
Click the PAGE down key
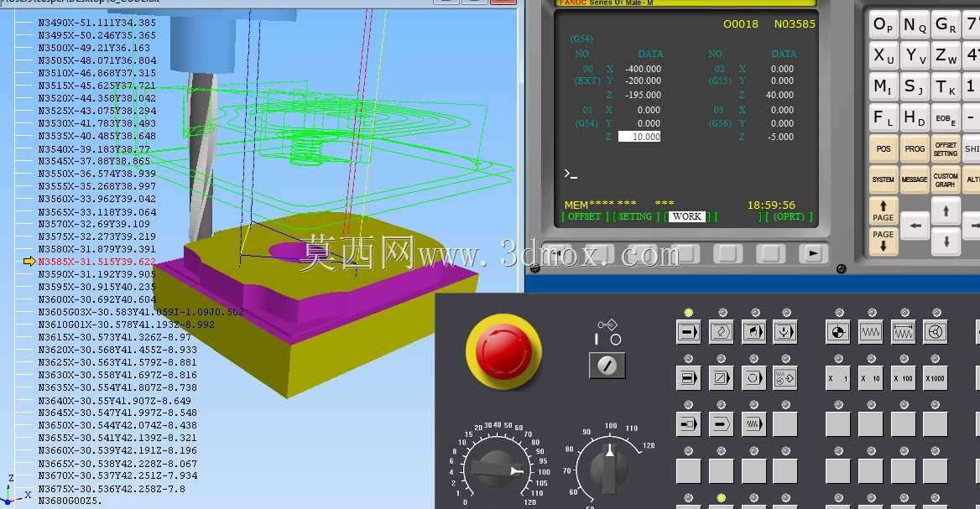(x=884, y=241)
